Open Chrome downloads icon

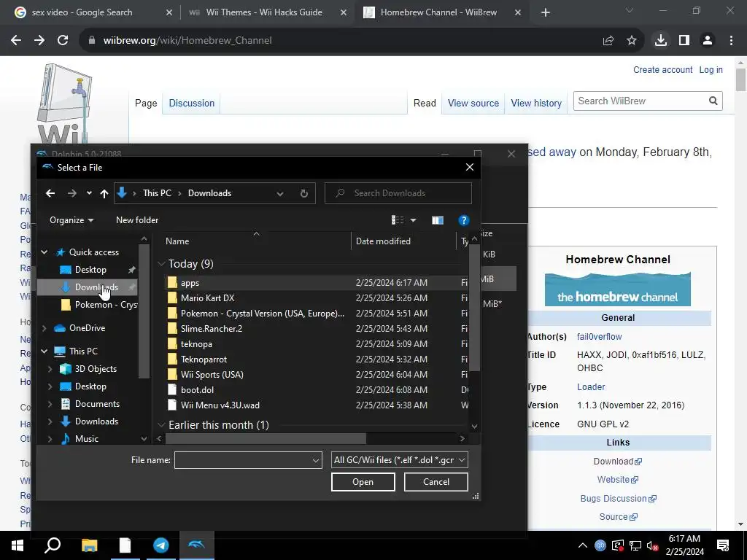click(x=660, y=41)
